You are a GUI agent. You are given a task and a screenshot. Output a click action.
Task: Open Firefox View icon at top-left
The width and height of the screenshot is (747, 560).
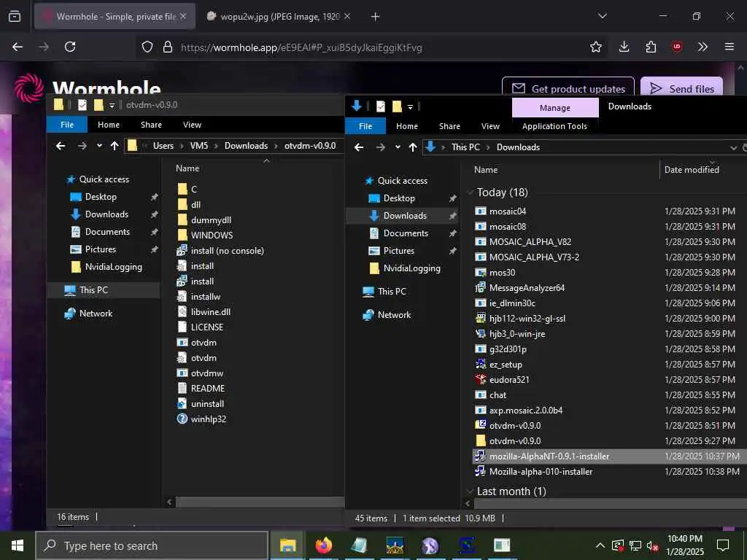coord(15,17)
